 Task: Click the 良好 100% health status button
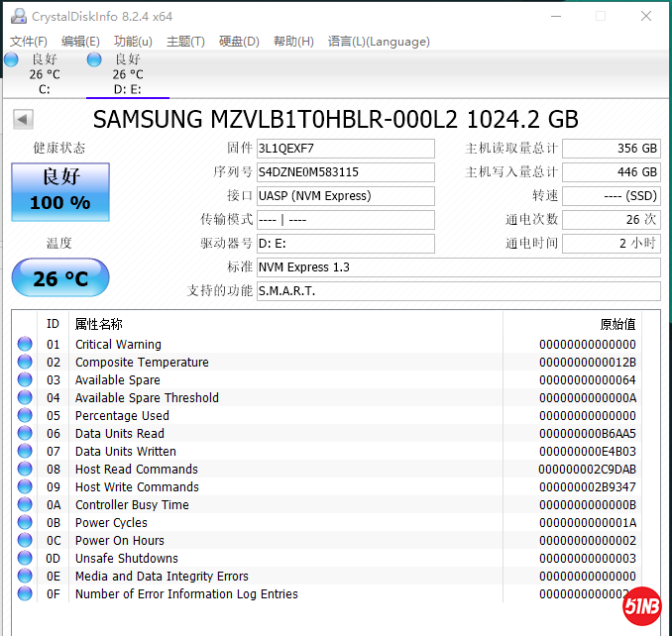pos(60,191)
